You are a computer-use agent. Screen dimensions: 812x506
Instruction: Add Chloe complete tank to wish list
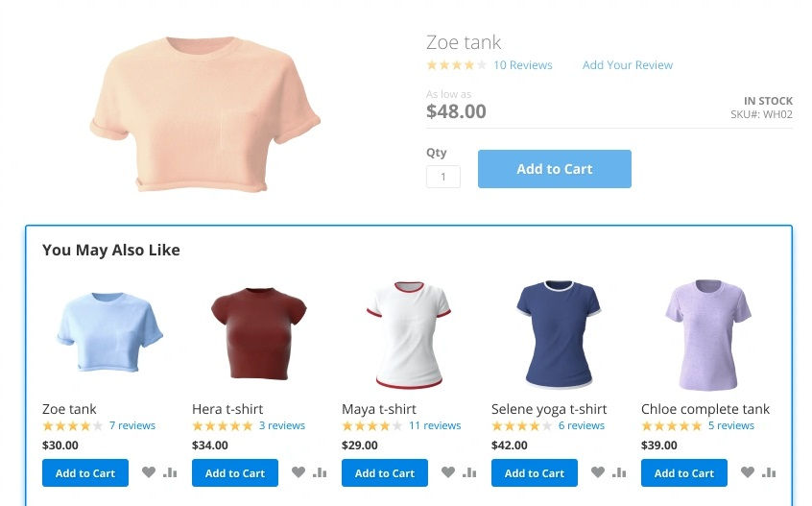click(748, 471)
